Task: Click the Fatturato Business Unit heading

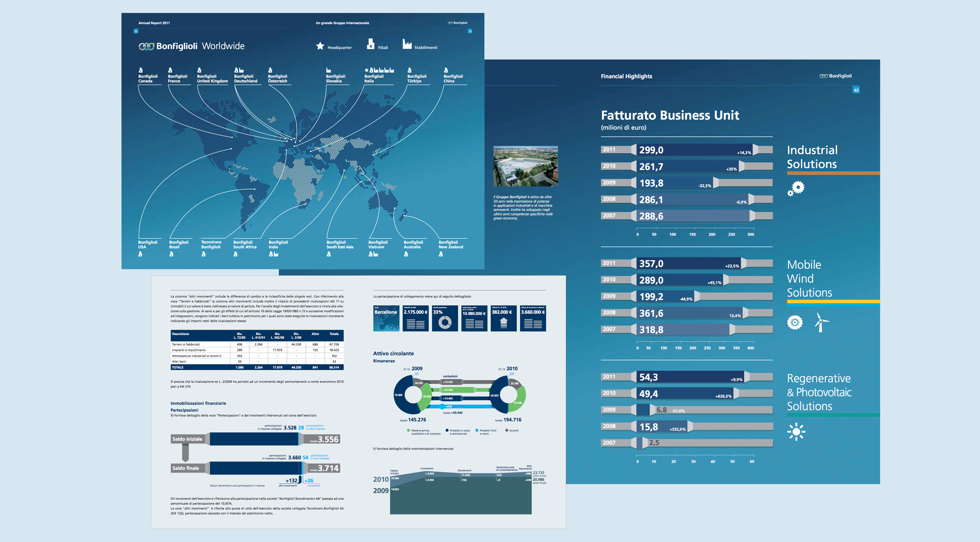Action: click(670, 115)
